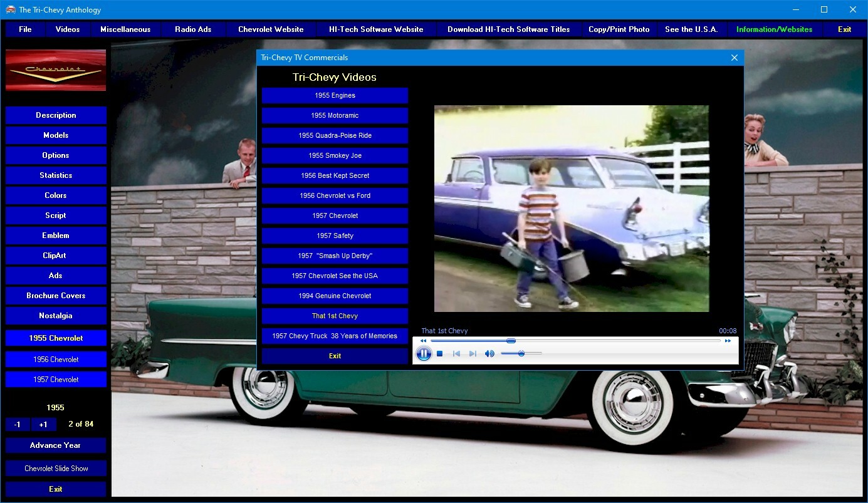This screenshot has width=868, height=503.
Task: Go to previous photo with -1
Action: click(18, 425)
